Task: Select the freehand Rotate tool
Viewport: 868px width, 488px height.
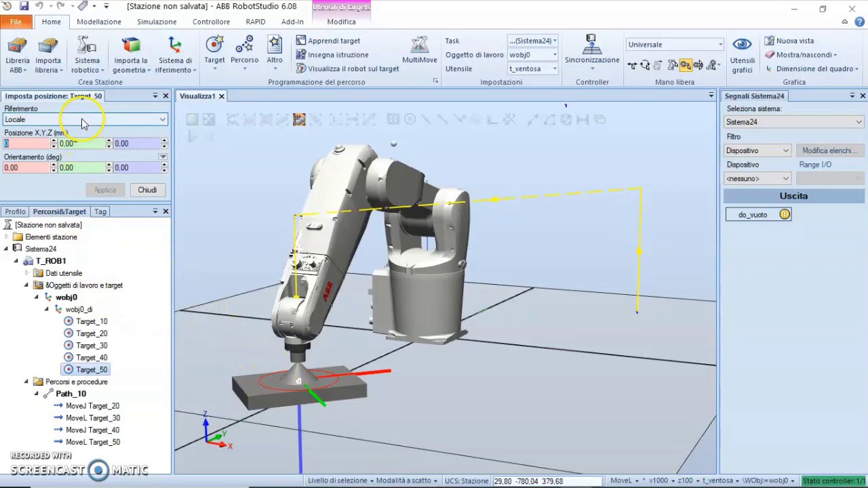Action: (645, 65)
